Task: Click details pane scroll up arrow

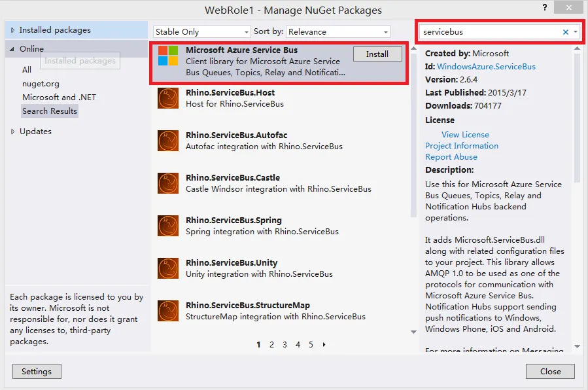Action: [577, 48]
